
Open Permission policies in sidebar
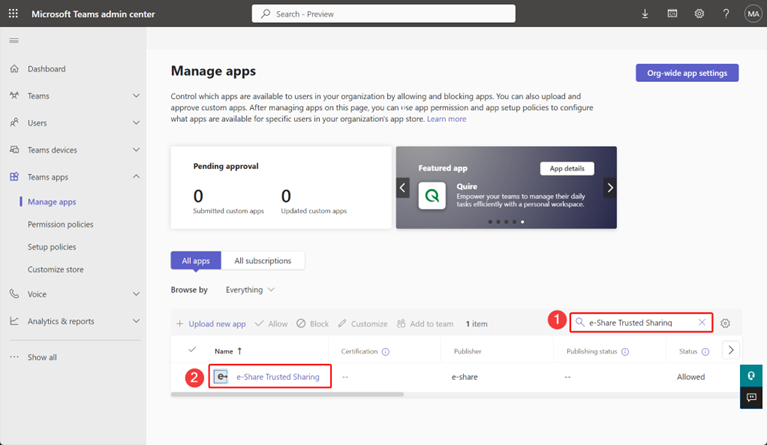pyautogui.click(x=60, y=224)
